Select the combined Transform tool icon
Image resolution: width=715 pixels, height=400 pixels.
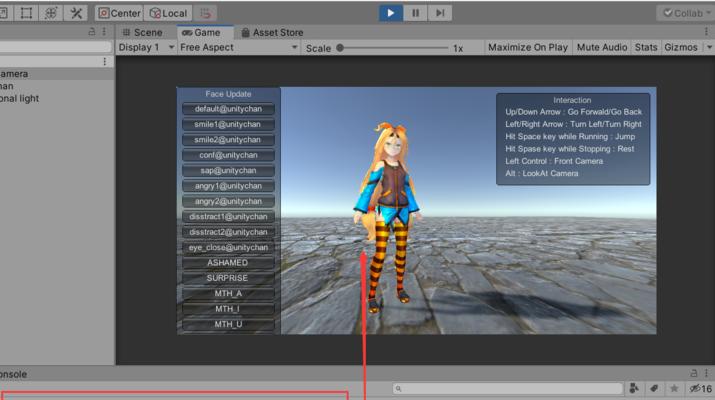click(x=51, y=13)
